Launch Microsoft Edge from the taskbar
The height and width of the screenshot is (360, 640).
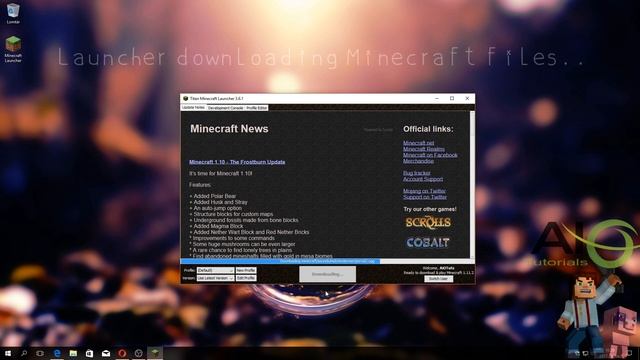(57, 353)
